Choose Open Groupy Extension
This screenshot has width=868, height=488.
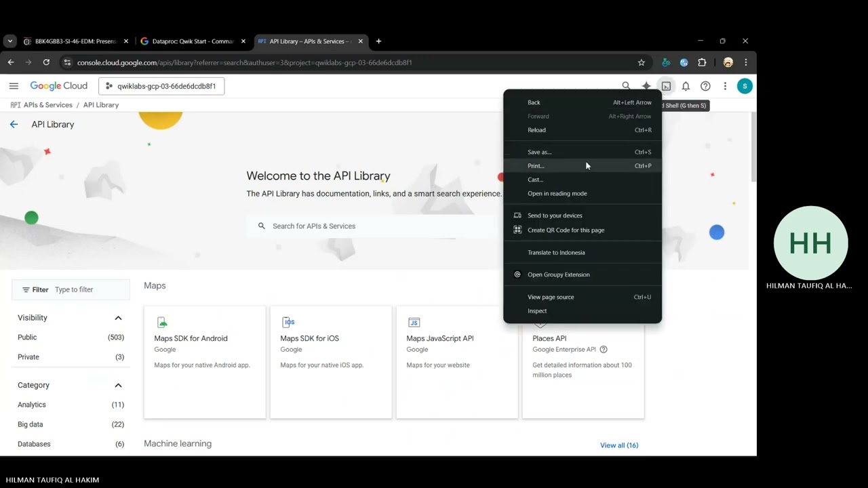click(583, 274)
